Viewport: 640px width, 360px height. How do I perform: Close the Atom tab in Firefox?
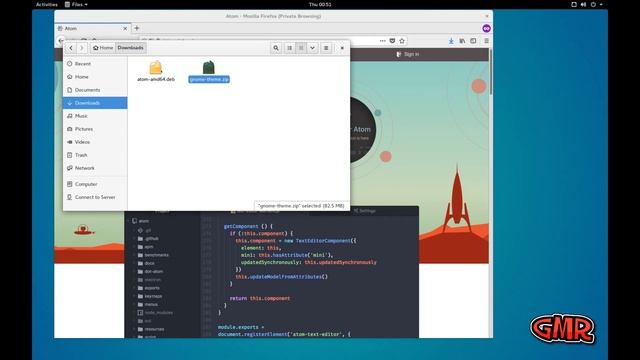(x=125, y=28)
